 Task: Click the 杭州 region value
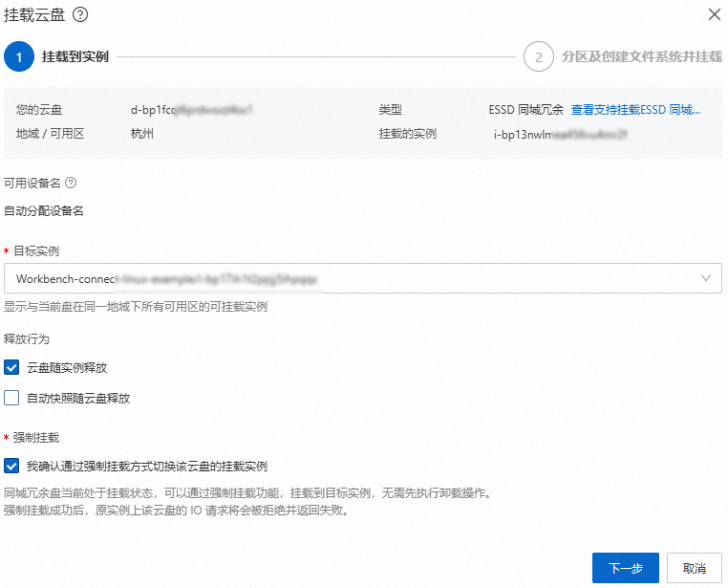coord(142,134)
